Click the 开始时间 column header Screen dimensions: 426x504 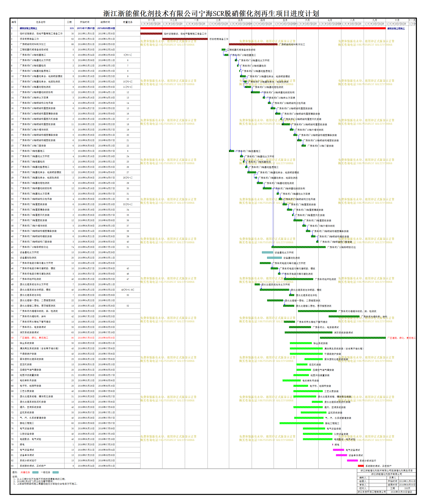point(84,22)
